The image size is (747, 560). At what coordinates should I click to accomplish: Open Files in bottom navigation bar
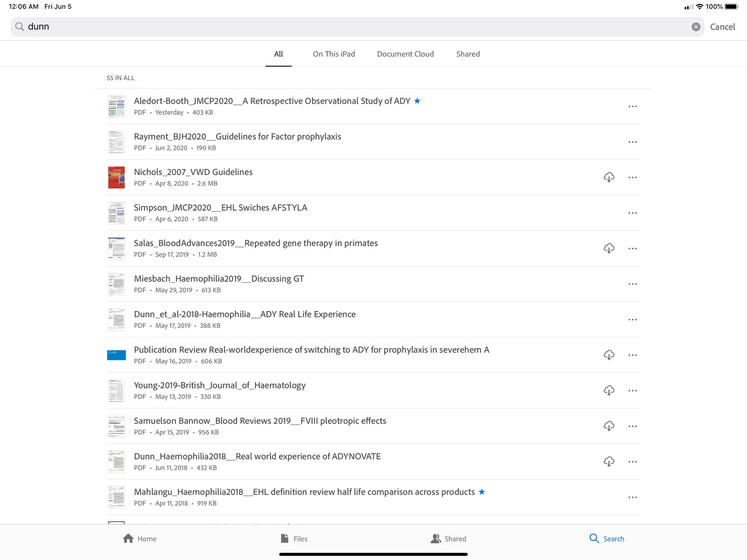(294, 538)
